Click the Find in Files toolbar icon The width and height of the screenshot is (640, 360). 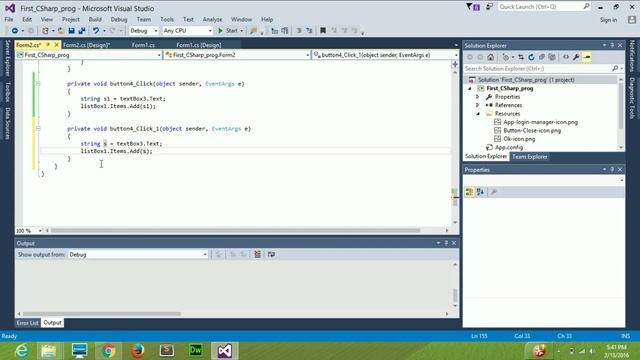(254, 31)
